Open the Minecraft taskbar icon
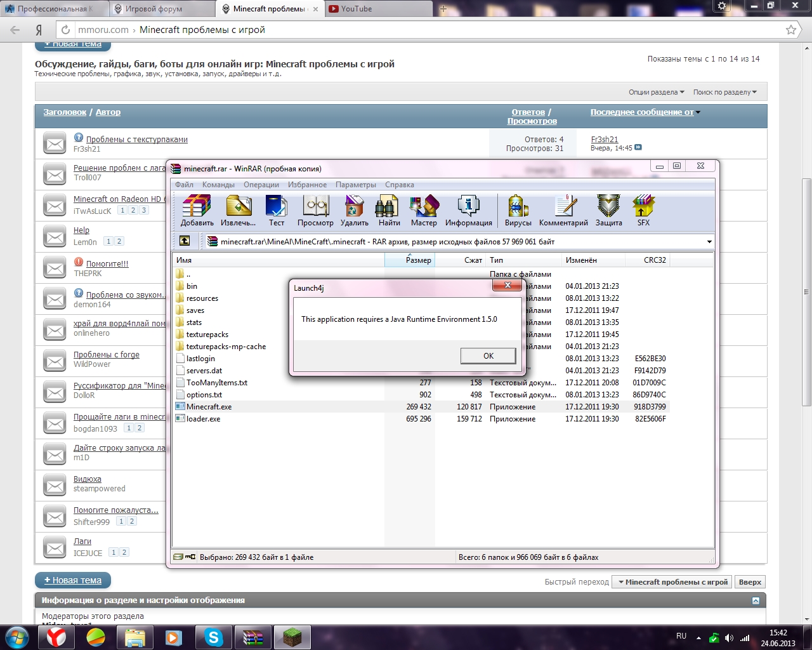 pos(292,637)
